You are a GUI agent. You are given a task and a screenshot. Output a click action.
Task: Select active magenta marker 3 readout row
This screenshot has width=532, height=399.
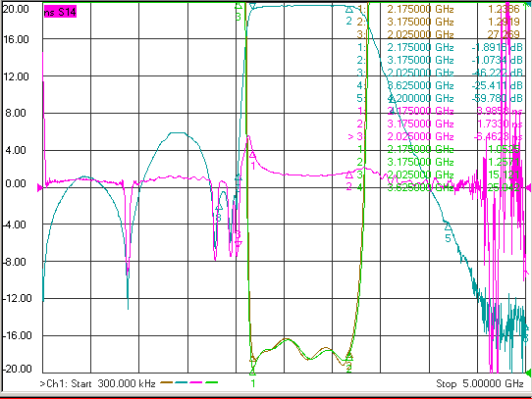pyautogui.click(x=435, y=136)
